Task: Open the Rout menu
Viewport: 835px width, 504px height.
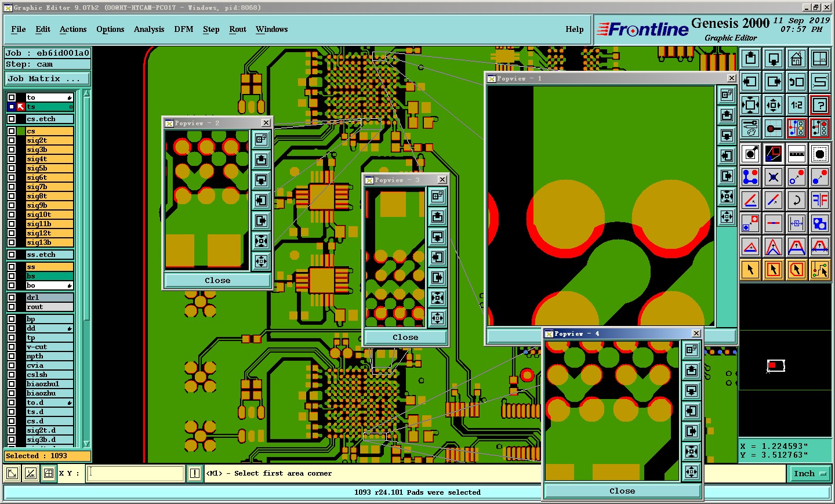Action: [238, 30]
